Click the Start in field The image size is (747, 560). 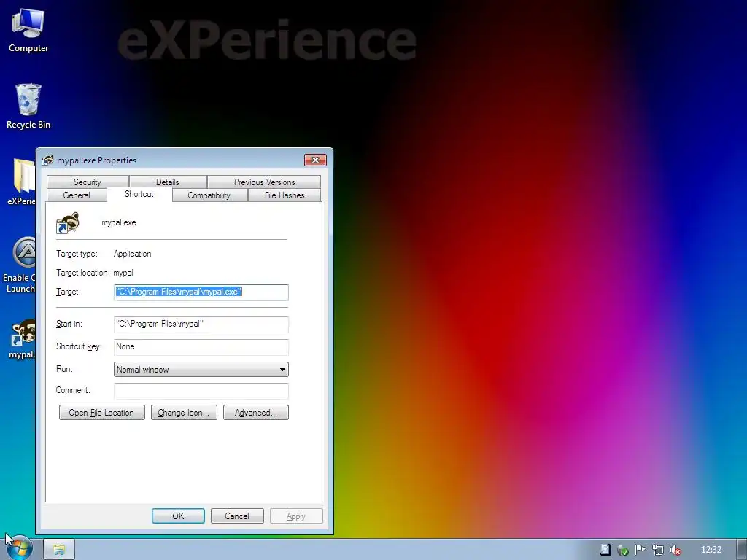click(x=201, y=324)
